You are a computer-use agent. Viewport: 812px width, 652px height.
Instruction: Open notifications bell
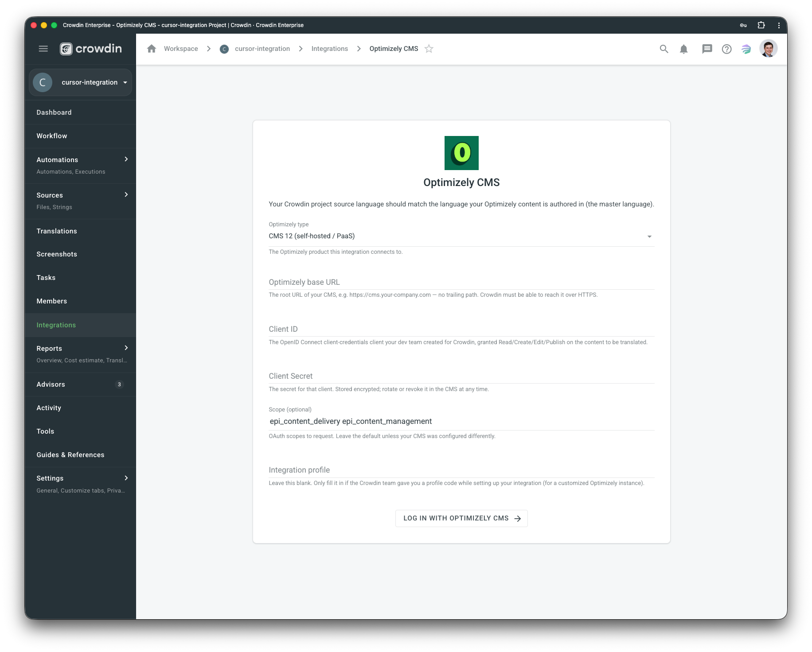tap(683, 49)
